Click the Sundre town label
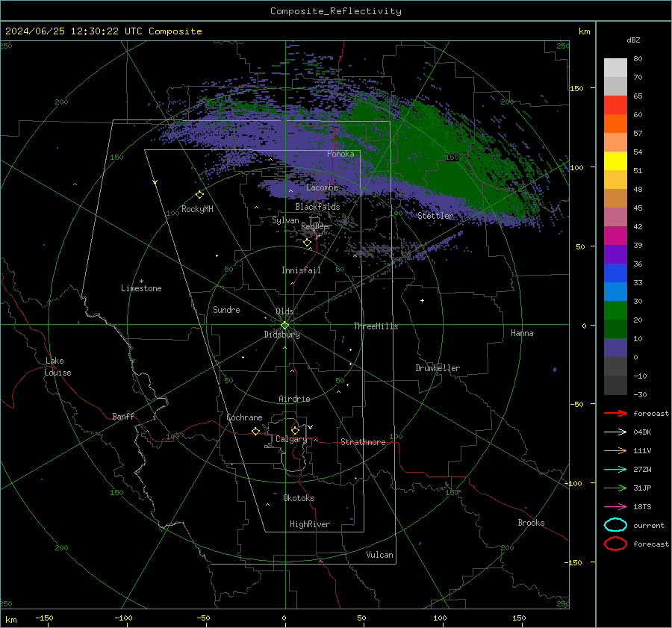672x628 pixels. (226, 309)
